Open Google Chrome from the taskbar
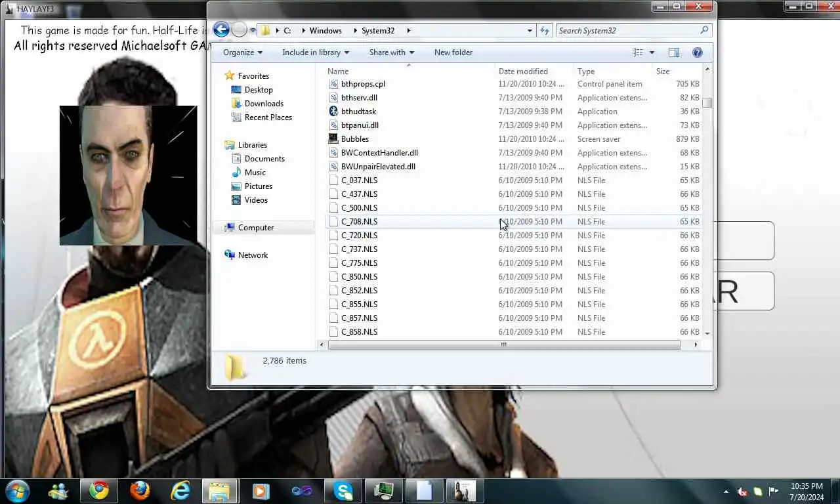 pyautogui.click(x=99, y=491)
